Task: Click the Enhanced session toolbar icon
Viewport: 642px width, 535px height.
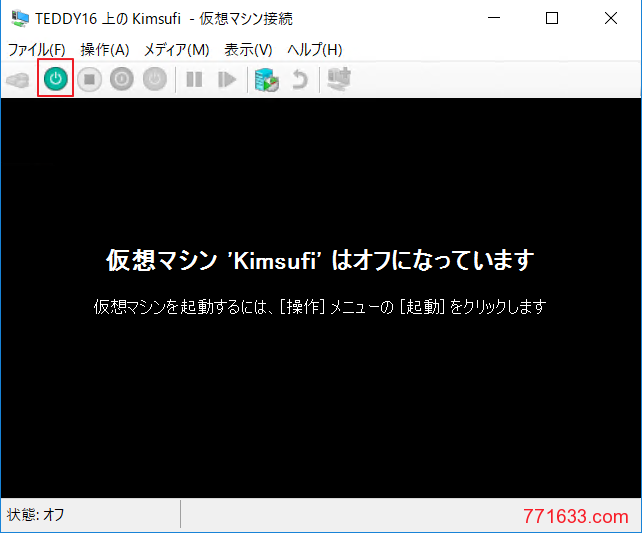Action: point(339,79)
